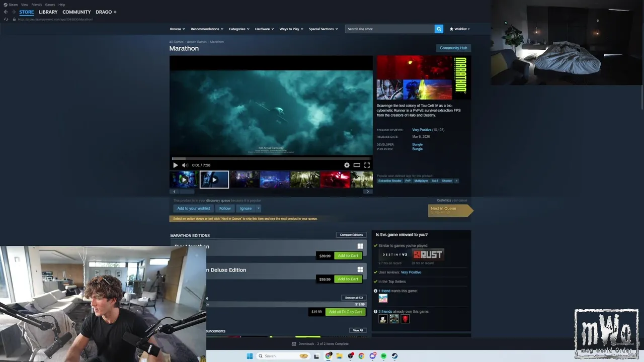Go forward with Steam's forward arrow
This screenshot has width=644, height=362.
click(x=13, y=12)
